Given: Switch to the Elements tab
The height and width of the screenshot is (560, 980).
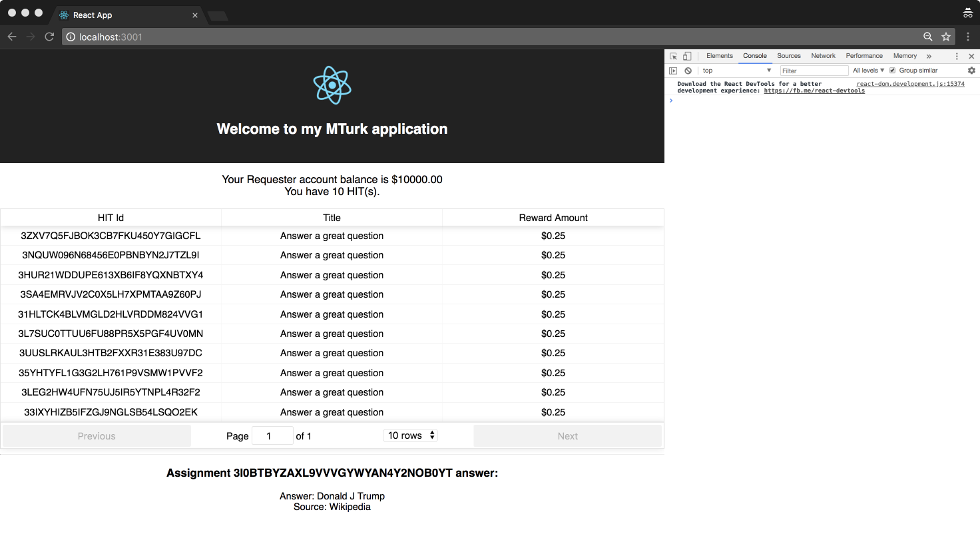Looking at the screenshot, I should (719, 56).
